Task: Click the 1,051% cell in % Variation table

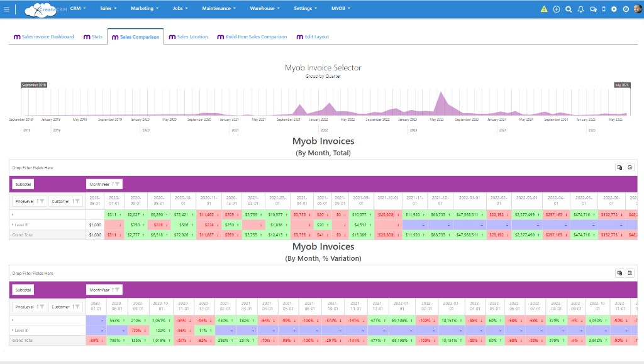Action: (161, 320)
